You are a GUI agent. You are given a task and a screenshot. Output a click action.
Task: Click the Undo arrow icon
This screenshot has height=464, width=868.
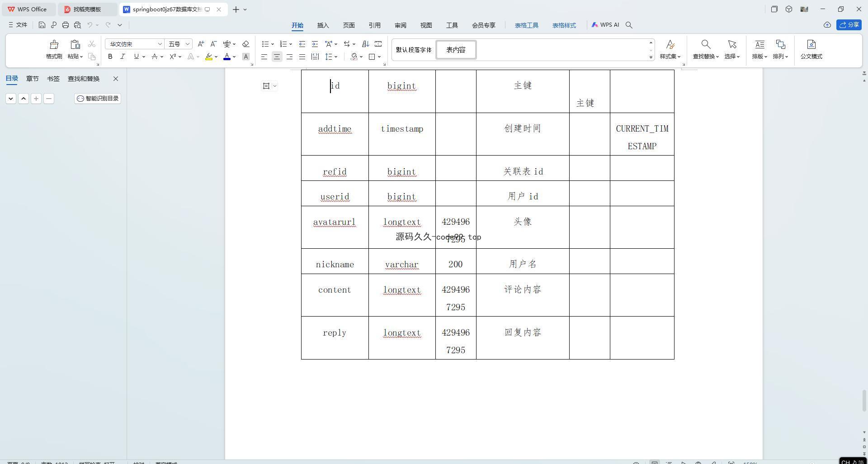coord(90,25)
